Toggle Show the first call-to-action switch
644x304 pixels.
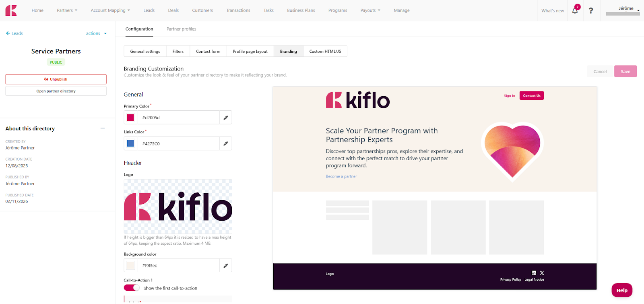pyautogui.click(x=132, y=288)
